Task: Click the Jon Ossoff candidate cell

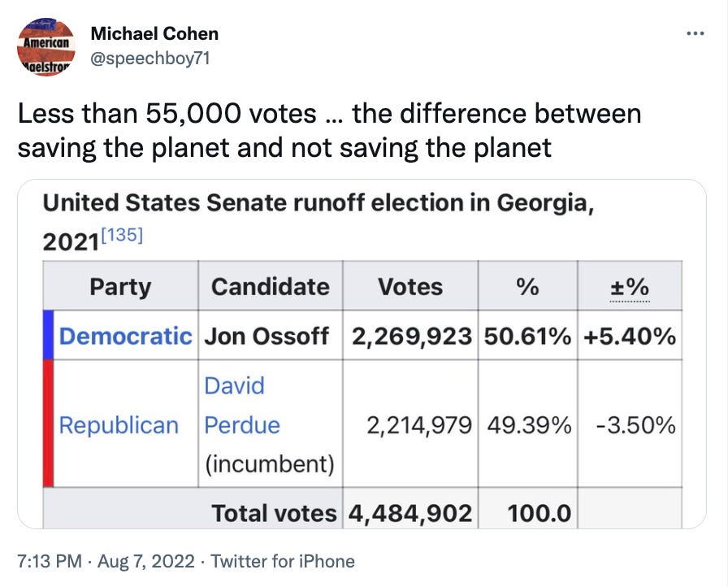Action: (x=266, y=336)
